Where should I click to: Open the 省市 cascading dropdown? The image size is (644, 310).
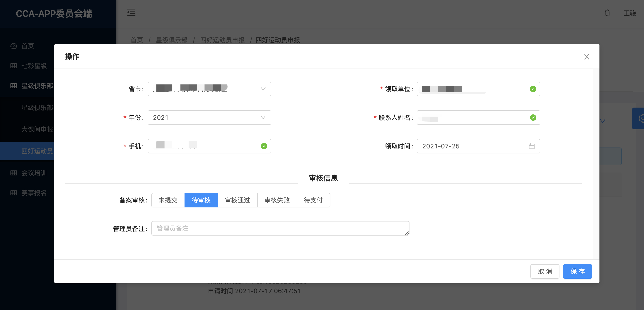point(210,89)
